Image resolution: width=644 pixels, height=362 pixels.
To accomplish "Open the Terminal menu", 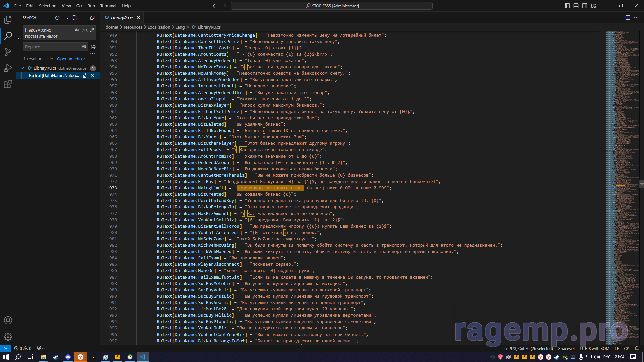I will coord(108,6).
